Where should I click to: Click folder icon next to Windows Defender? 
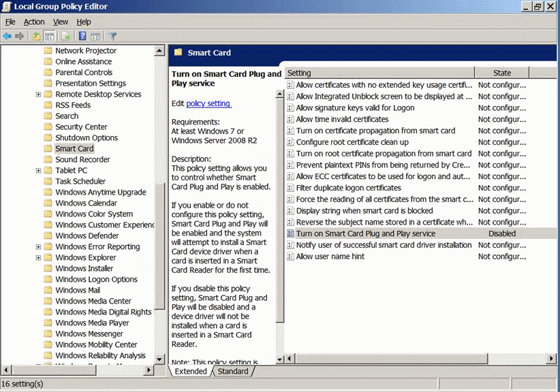coord(48,235)
